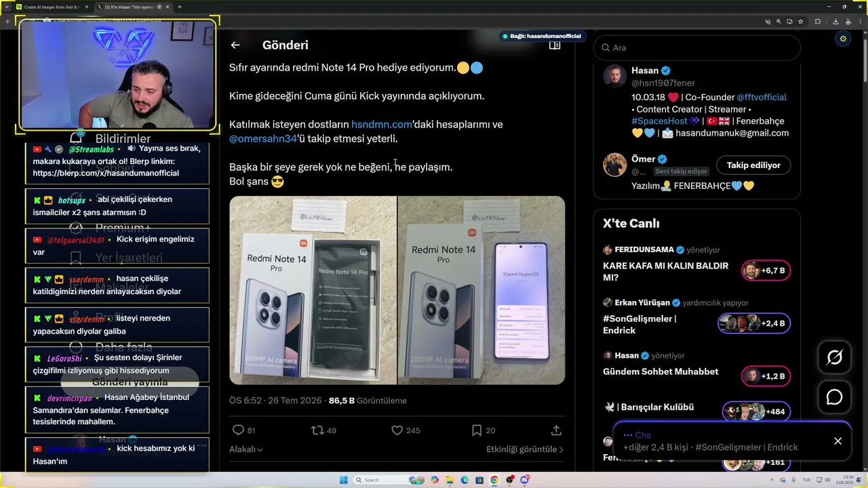This screenshot has height=488, width=868.
Task: Open Ömer's profile avatar in sidebar
Action: (615, 165)
